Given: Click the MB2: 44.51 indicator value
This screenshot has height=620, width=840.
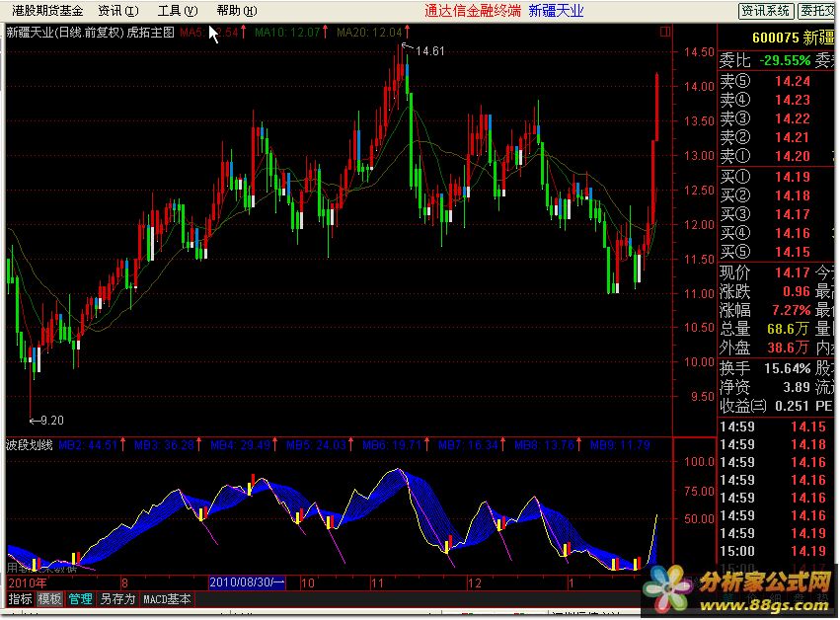Looking at the screenshot, I should coord(87,445).
